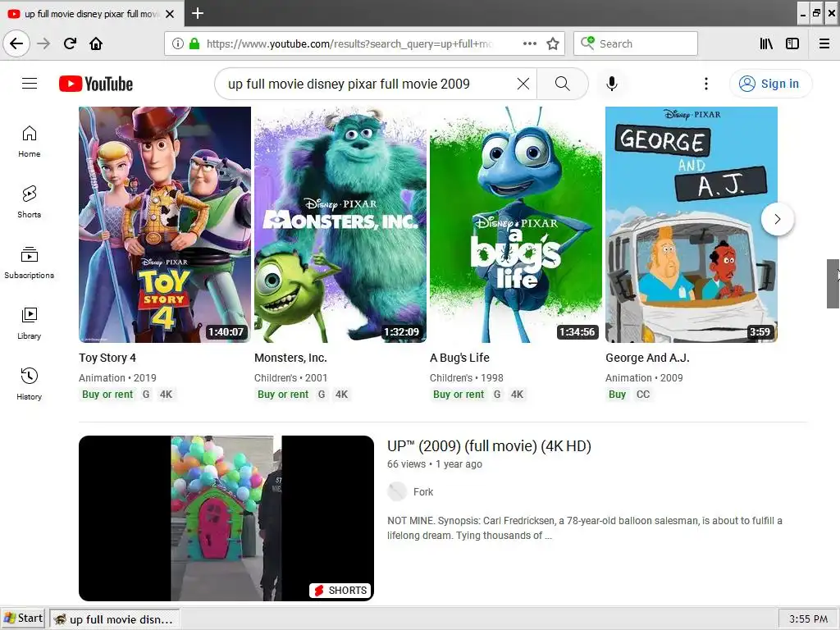Open the Windows Start menu

[x=23, y=619]
